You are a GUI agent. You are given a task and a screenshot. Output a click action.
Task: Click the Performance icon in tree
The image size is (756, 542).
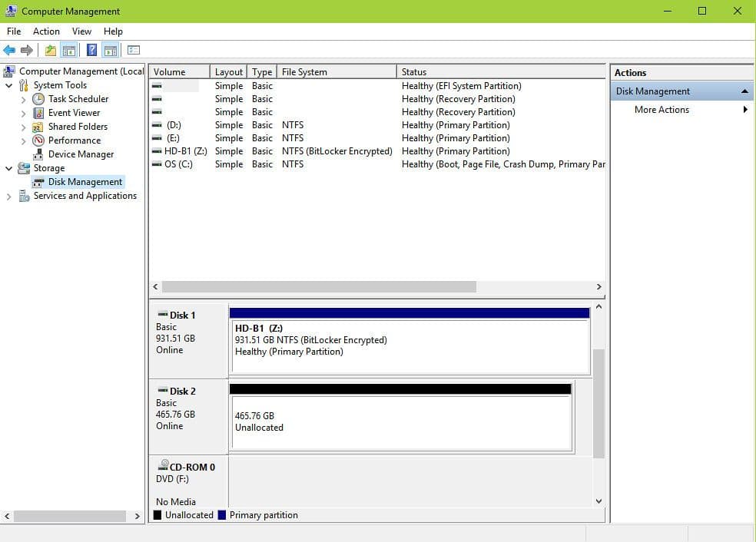click(38, 140)
